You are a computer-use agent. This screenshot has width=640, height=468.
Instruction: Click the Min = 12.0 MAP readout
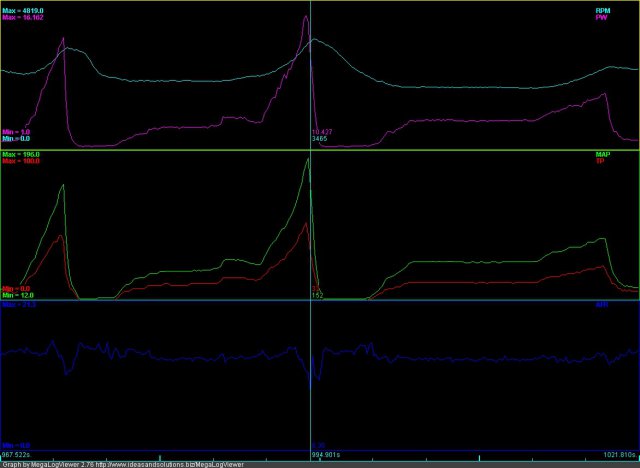tap(20, 296)
